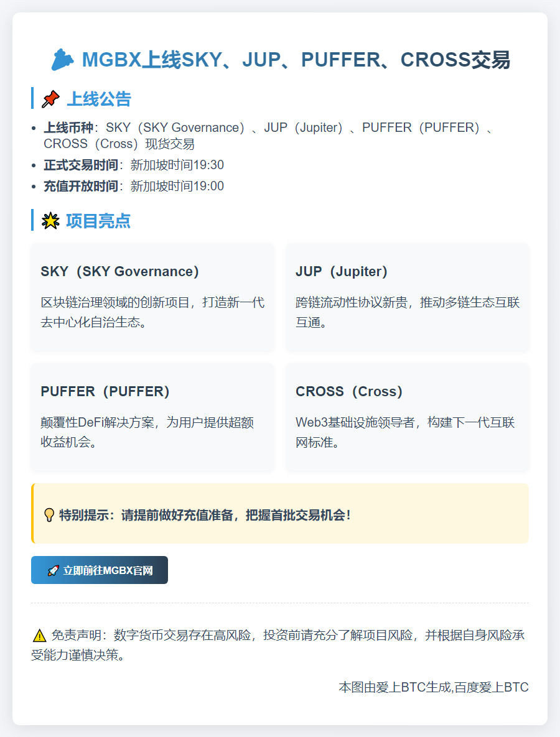Screen dimensions: 560x737
Task: Select the main title MGBX上线SKY、JUP、PUFFER、CROSS交易
Action: (296, 60)
